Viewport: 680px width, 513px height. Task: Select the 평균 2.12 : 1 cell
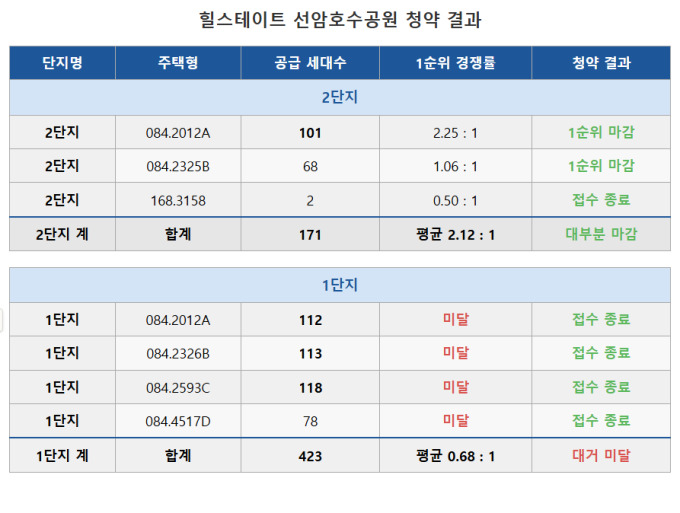[x=455, y=234]
